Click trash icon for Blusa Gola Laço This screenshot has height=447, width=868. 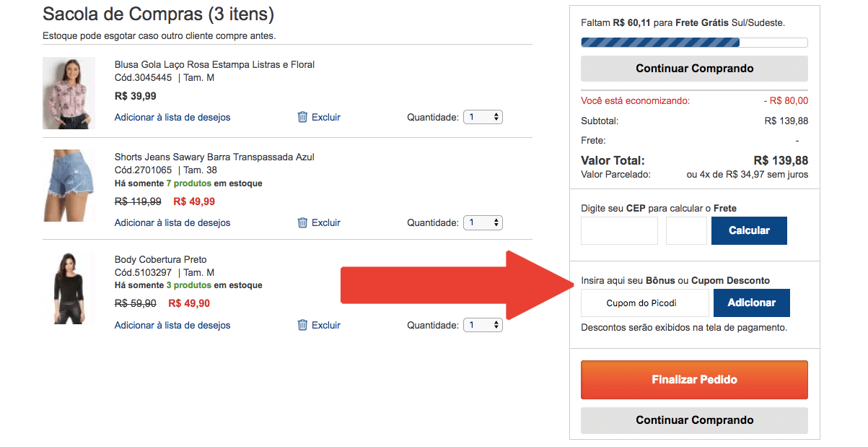click(x=303, y=117)
